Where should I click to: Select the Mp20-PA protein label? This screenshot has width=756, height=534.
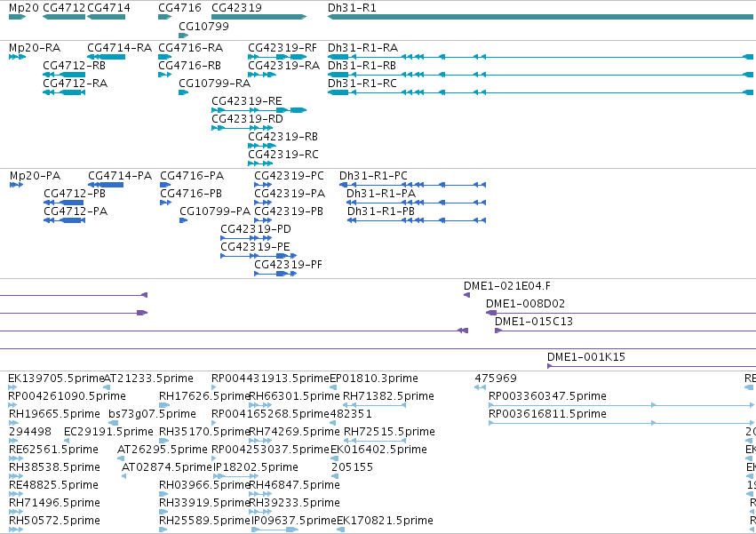click(x=36, y=176)
